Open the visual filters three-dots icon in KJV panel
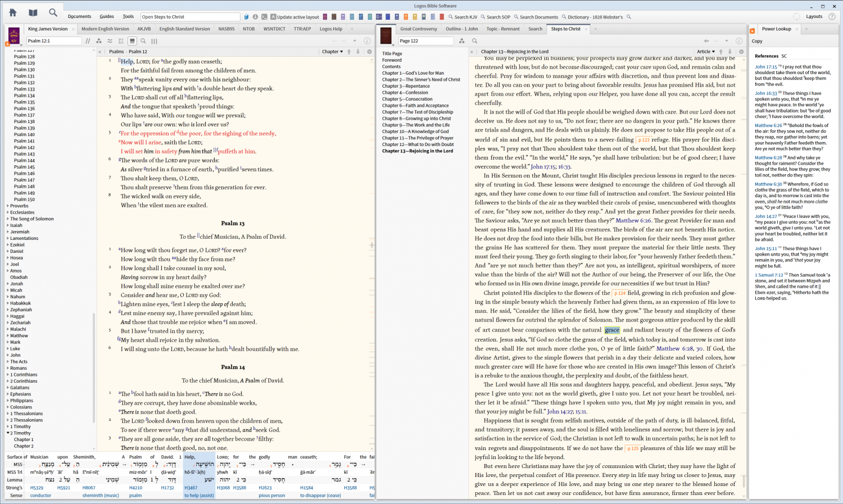Screen dimensions: 843x504 pyautogui.click(x=99, y=41)
